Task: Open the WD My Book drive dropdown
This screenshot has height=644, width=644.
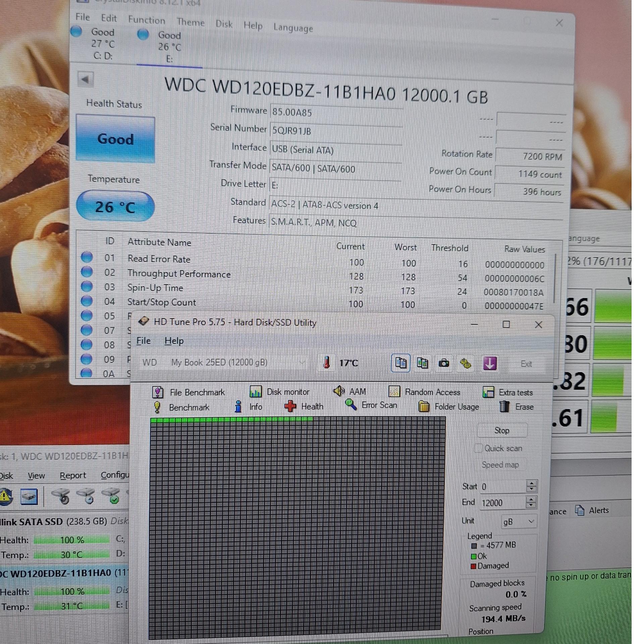Action: [x=302, y=363]
